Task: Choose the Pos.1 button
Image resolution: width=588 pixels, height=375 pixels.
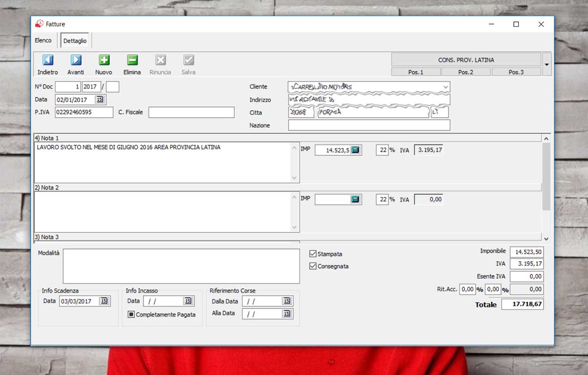Action: tap(416, 72)
